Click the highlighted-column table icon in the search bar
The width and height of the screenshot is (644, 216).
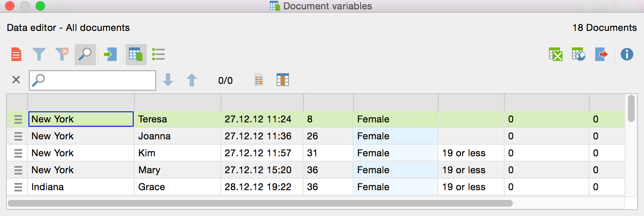click(x=283, y=80)
